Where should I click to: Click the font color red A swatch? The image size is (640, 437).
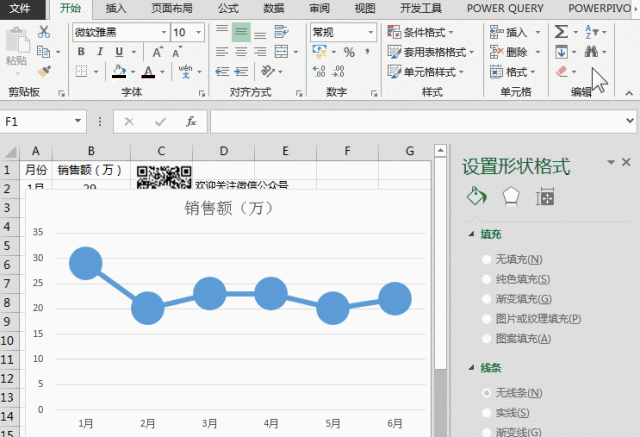coord(148,72)
